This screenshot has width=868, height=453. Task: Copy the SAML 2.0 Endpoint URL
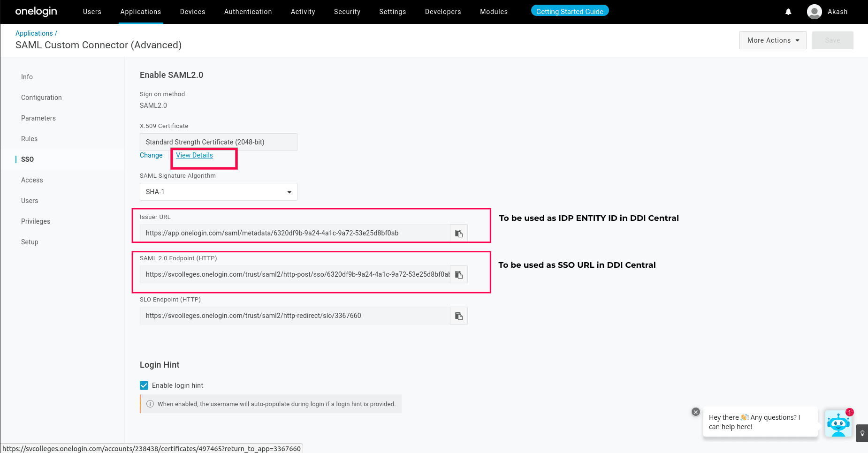[459, 274]
